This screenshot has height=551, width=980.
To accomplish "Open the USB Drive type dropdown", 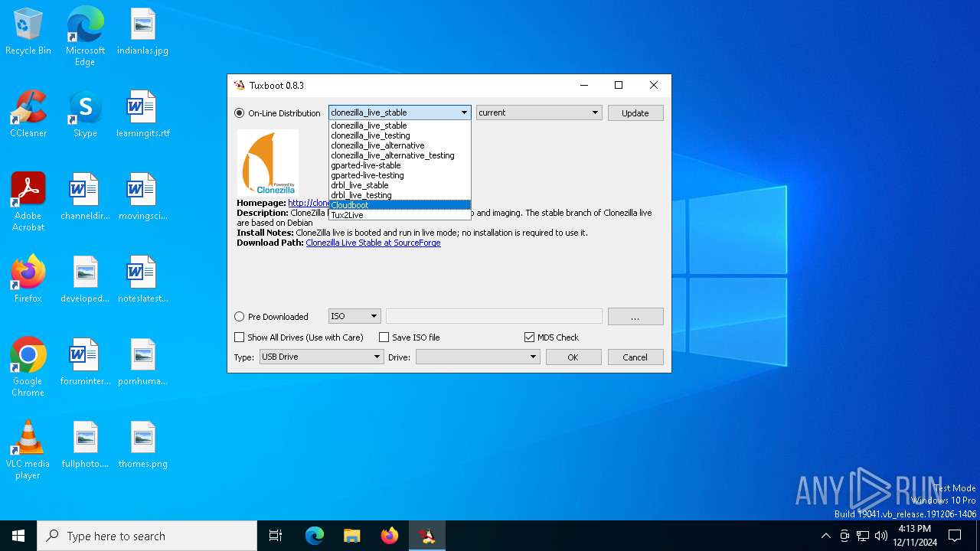I will 322,357.
